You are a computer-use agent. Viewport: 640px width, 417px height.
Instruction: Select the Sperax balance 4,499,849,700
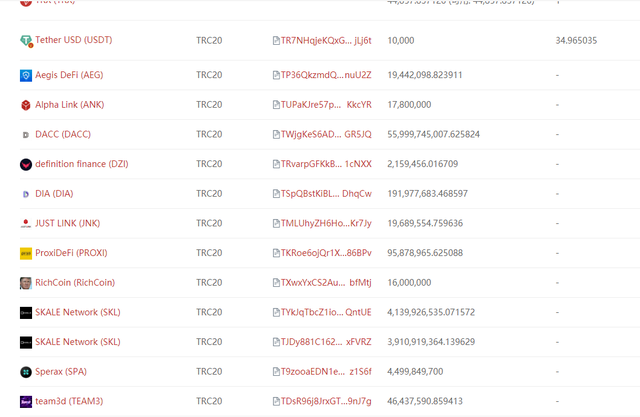[415, 372]
